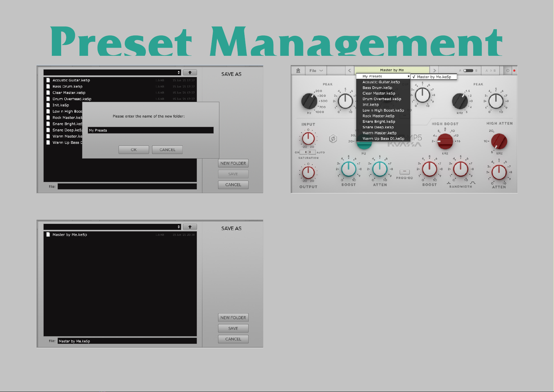Click the teal BOOST knob
The height and width of the screenshot is (392, 554).
click(x=349, y=169)
